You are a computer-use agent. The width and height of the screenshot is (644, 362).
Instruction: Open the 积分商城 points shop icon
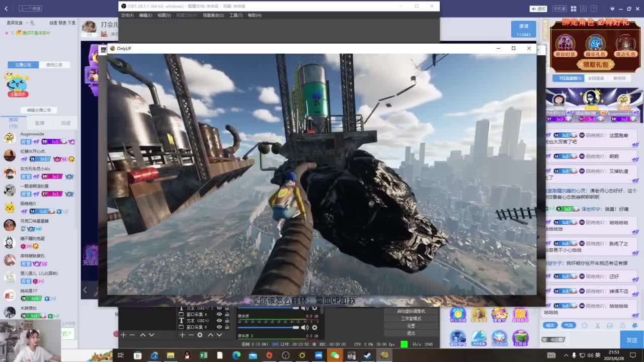(458, 315)
